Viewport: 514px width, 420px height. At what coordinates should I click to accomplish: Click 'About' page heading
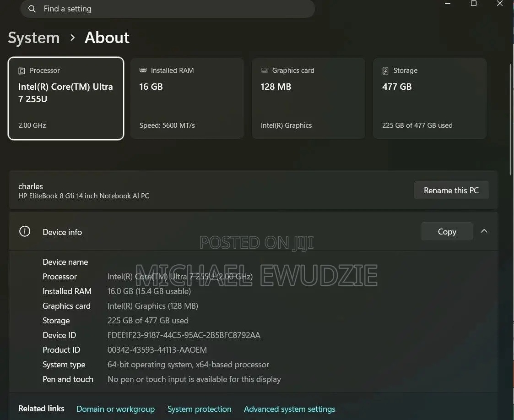pyautogui.click(x=107, y=38)
